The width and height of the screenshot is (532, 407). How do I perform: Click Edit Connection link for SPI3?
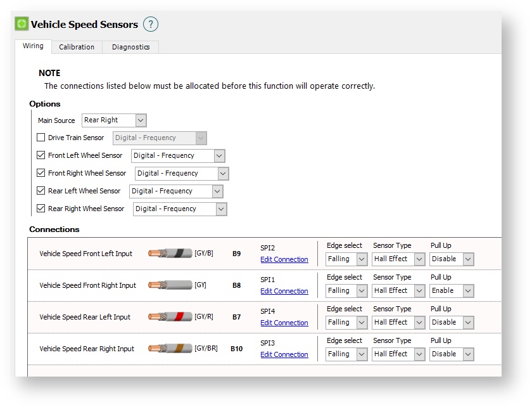(284, 354)
